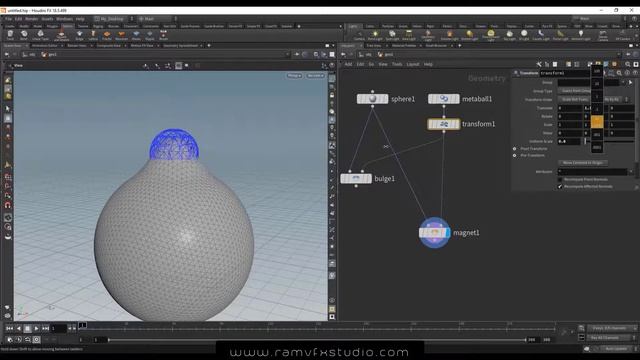Click the Spot Light shelf tool
This screenshot has width=640, height=360.
coord(392,36)
